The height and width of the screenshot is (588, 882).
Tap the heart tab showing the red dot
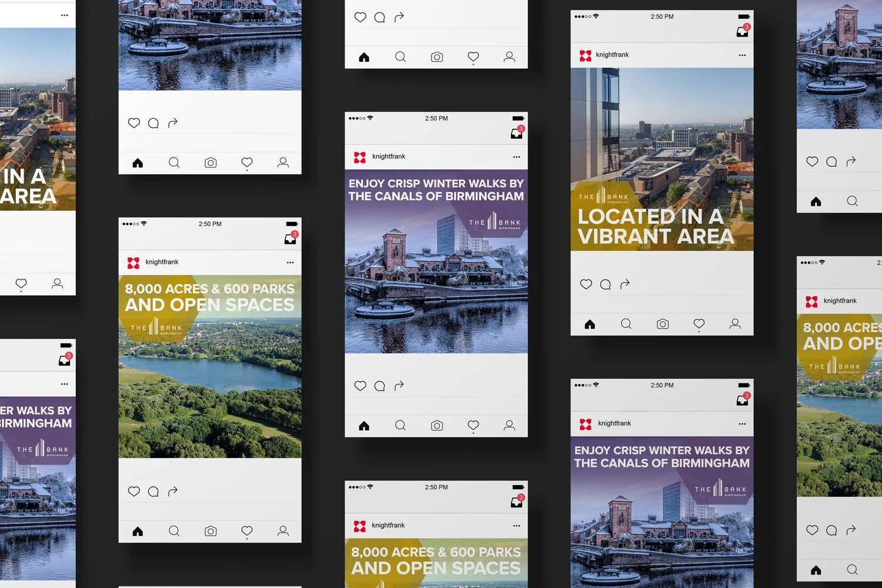[473, 425]
